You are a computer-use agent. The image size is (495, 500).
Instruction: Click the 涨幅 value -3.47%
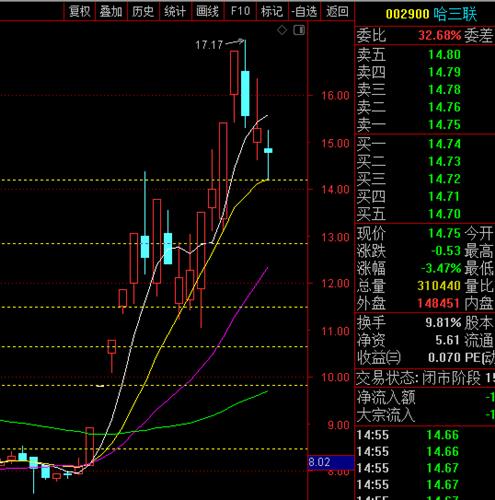[x=441, y=268]
